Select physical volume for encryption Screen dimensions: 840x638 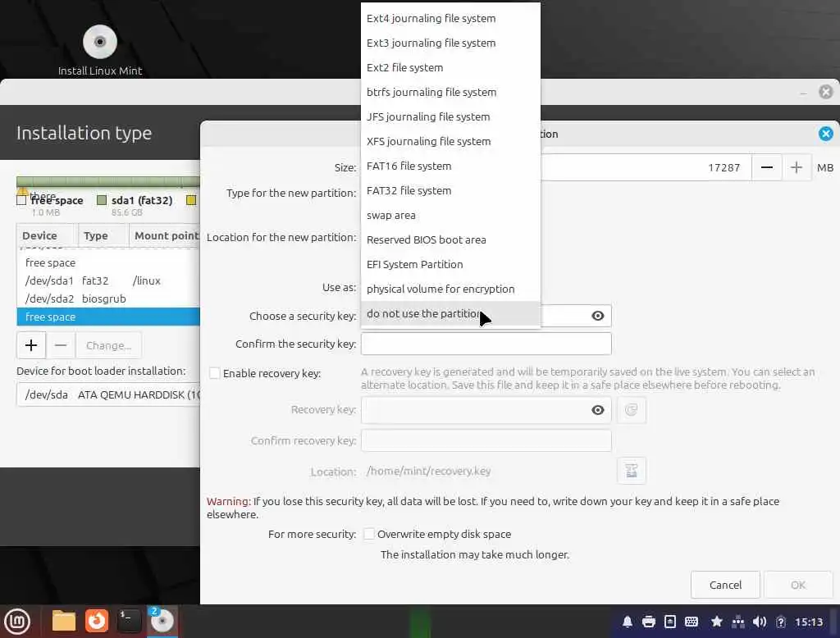(x=450, y=289)
